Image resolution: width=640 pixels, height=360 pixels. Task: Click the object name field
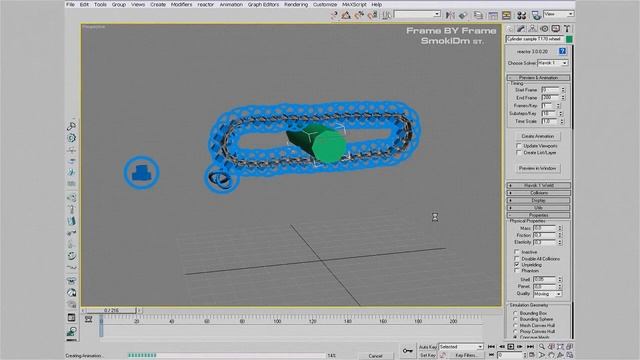click(535, 39)
